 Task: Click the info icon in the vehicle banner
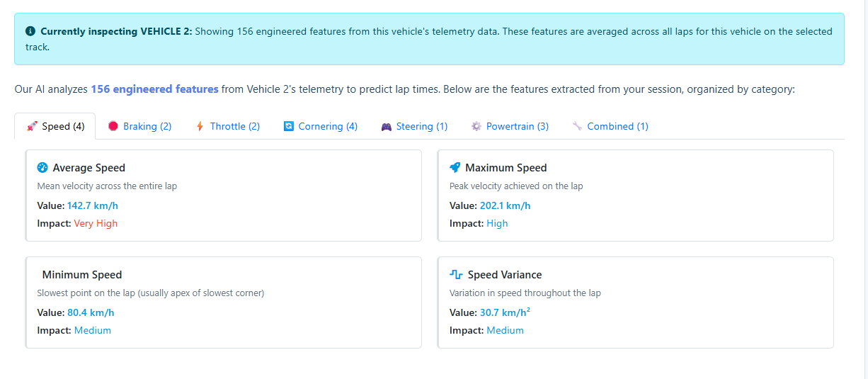(30, 32)
